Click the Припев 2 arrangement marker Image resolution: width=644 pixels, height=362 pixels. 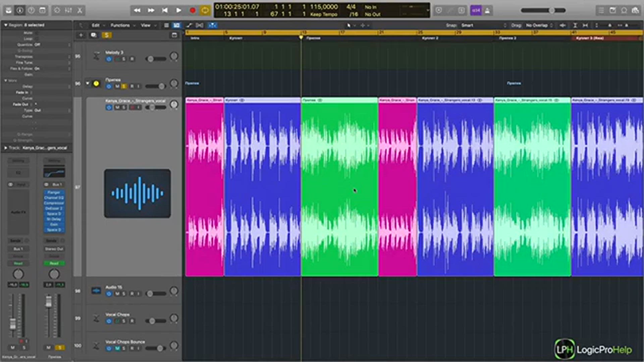[x=507, y=38]
